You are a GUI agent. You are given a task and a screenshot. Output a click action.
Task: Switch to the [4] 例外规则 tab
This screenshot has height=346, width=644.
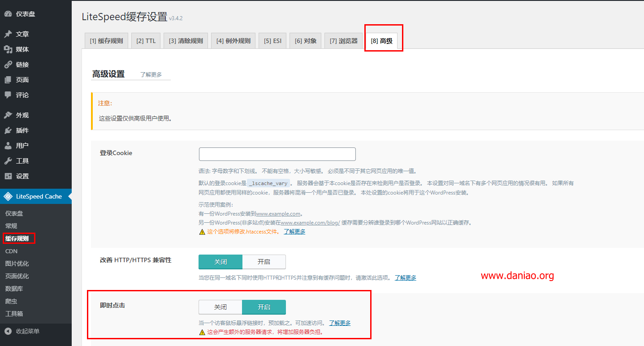click(x=233, y=41)
